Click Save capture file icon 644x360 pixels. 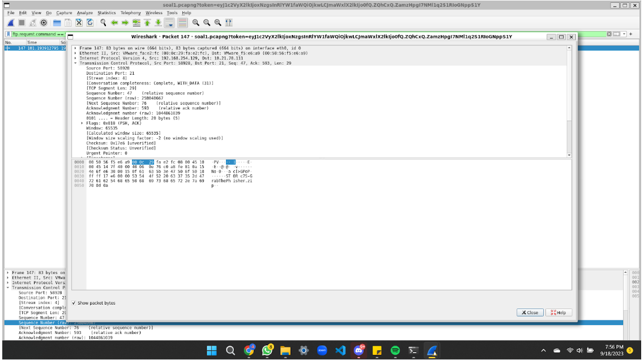68,23
